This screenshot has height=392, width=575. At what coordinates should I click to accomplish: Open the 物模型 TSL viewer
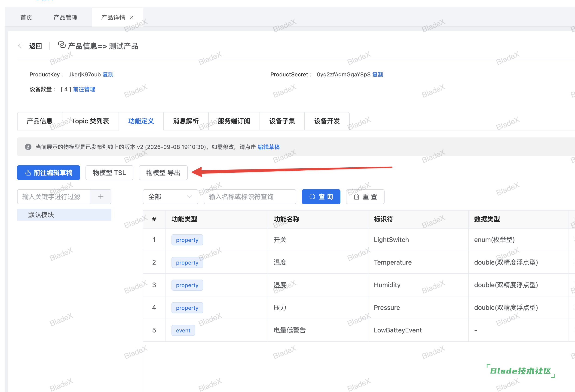(109, 173)
